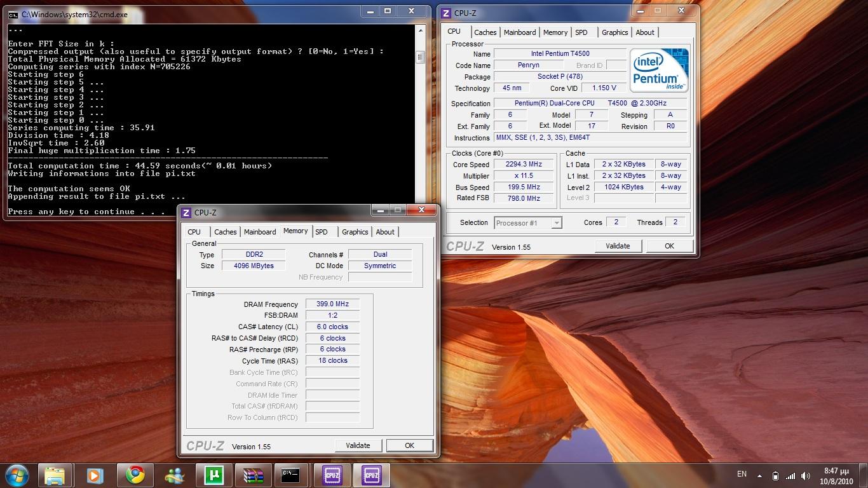The image size is (868, 488).
Task: Select CPU tab in CPU-Z CPU window
Action: click(454, 31)
